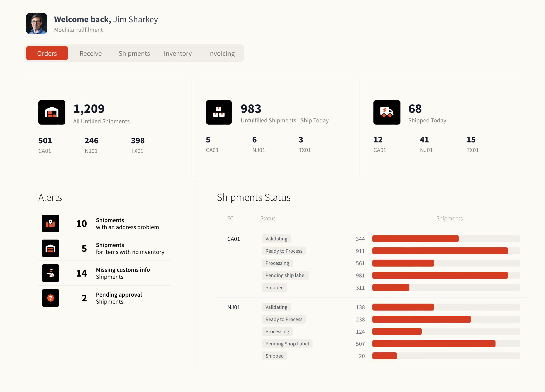Go to the Inventory tab
This screenshot has height=392, width=545.
(x=178, y=53)
